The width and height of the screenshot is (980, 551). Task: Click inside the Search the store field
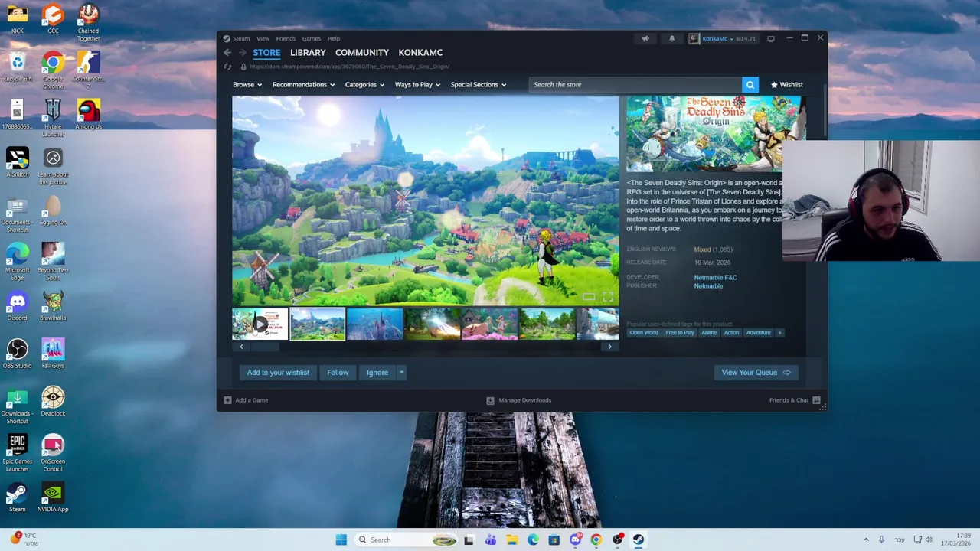tap(635, 85)
